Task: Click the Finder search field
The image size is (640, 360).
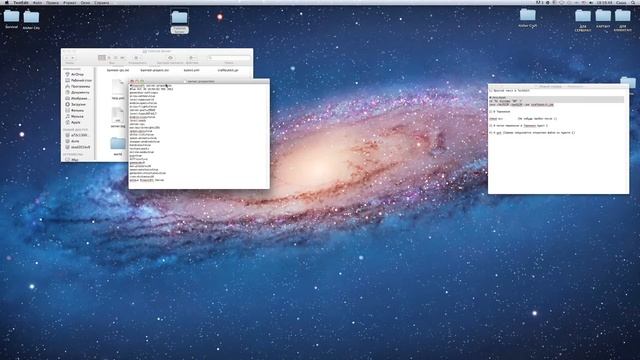Action: 229,58
